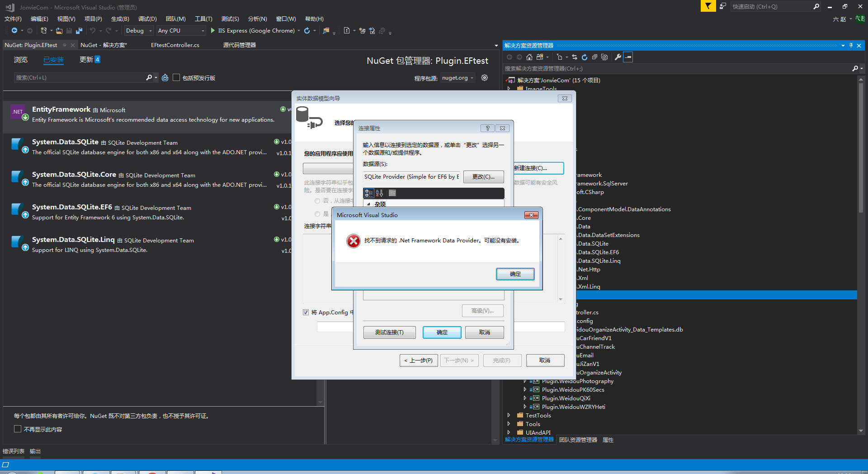Click the Alphabetical sort icon in property grid

pyautogui.click(x=379, y=193)
